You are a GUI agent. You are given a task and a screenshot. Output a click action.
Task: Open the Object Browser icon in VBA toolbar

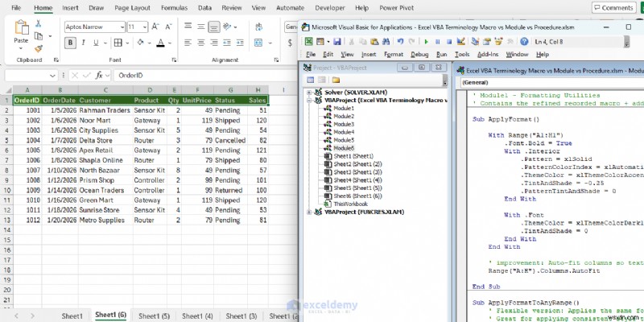click(498, 42)
